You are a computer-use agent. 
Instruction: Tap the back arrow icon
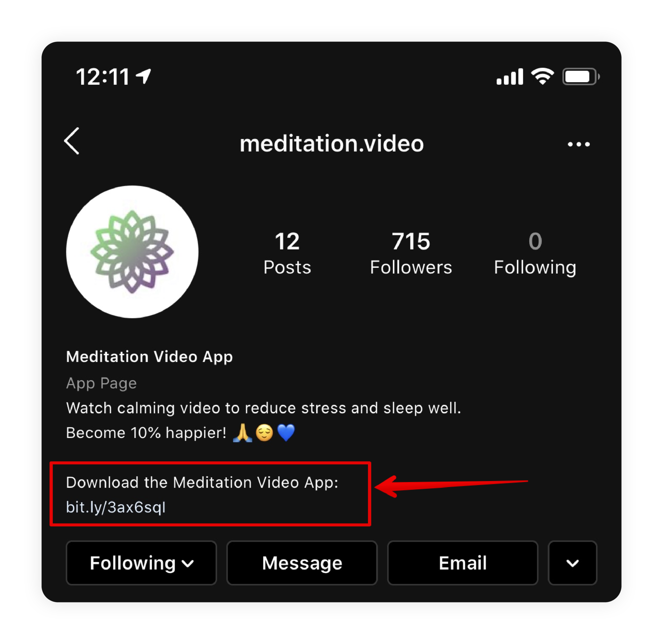72,141
